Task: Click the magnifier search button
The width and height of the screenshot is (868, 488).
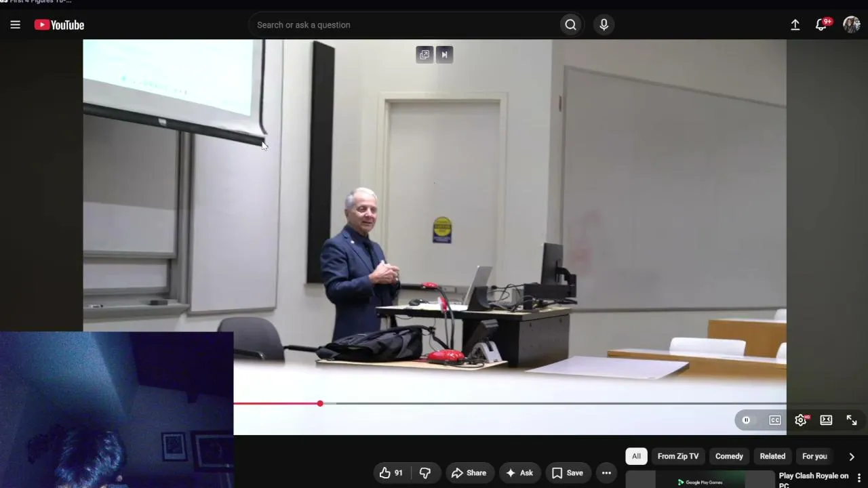Action: (570, 25)
